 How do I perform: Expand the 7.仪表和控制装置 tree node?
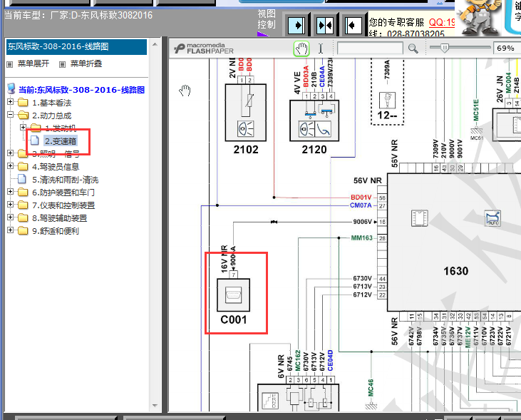[x=10, y=204]
